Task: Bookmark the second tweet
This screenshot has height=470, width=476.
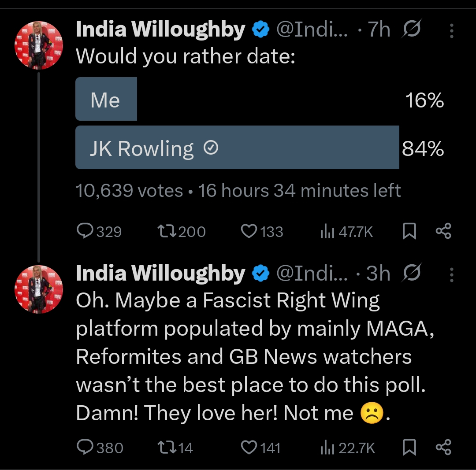Action: (x=409, y=448)
